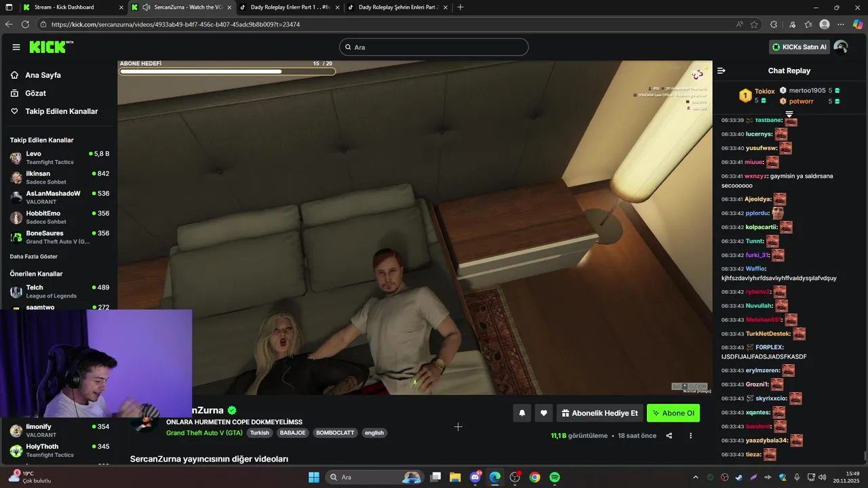Collapse the Chat Replay panel

722,70
